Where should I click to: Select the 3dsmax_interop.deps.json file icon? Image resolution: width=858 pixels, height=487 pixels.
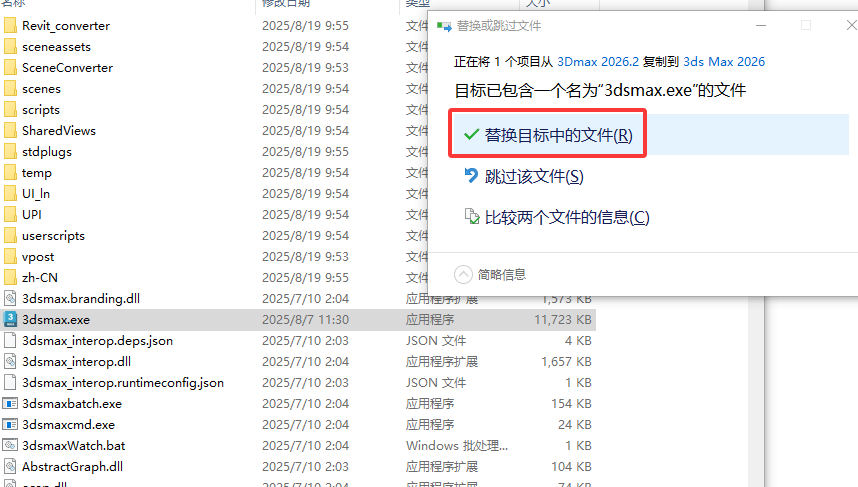pos(10,340)
